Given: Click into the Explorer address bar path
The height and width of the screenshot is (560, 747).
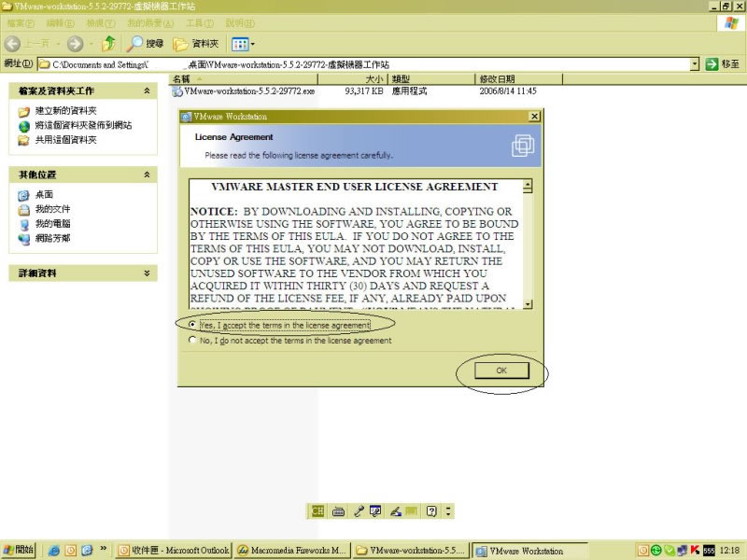Looking at the screenshot, I should 362,64.
